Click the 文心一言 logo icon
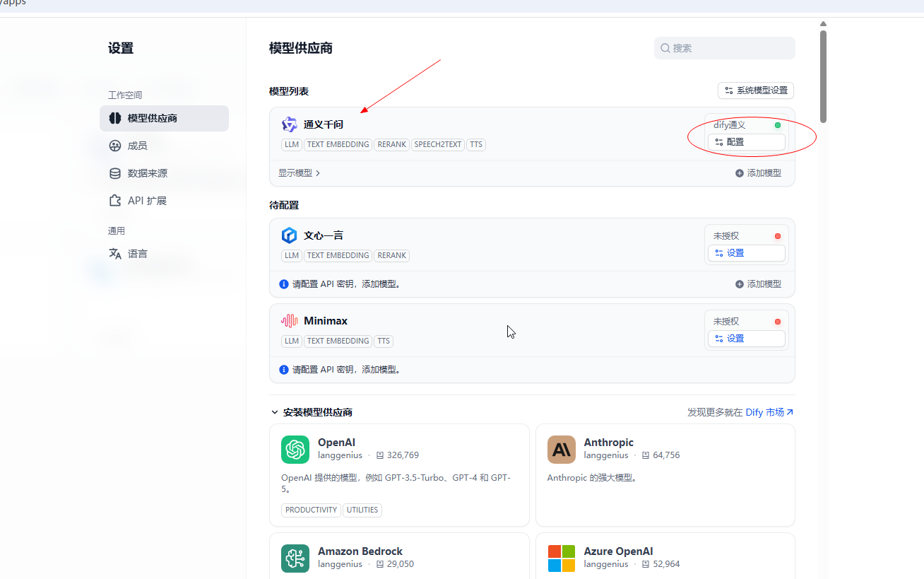 (290, 235)
